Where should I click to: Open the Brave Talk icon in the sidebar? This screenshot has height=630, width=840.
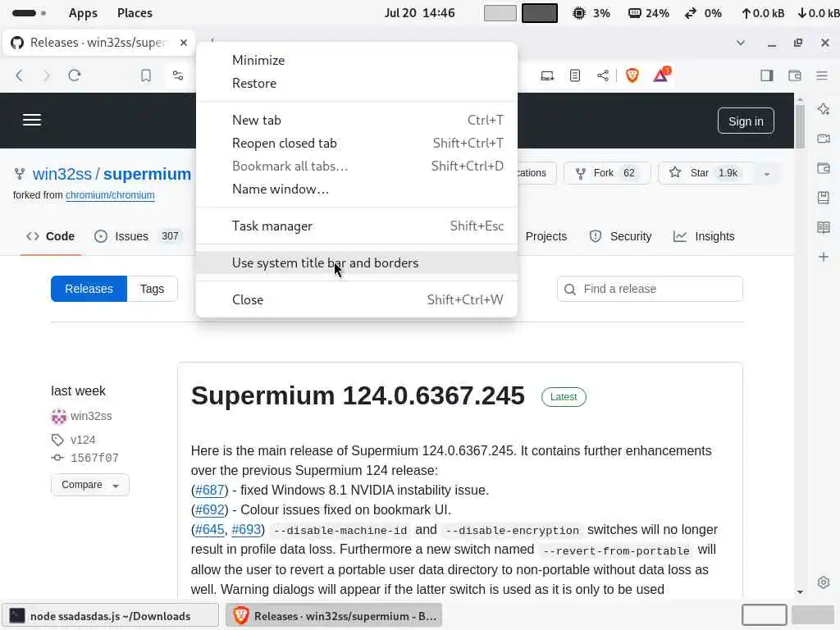pyautogui.click(x=824, y=139)
